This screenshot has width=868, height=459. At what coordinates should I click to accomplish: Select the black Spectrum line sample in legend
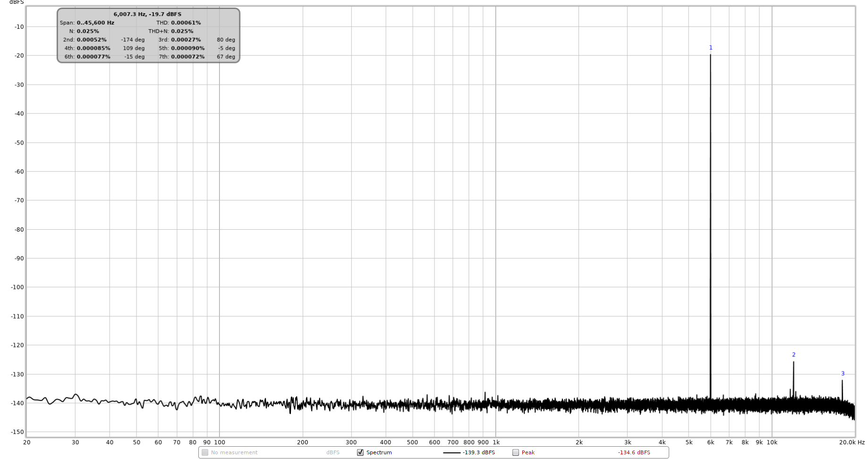[x=451, y=453]
